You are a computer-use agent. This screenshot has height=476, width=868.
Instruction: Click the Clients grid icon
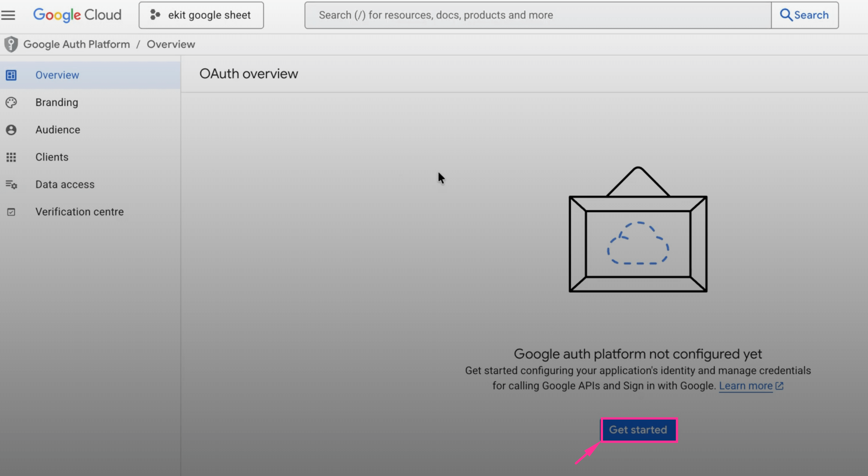point(11,157)
